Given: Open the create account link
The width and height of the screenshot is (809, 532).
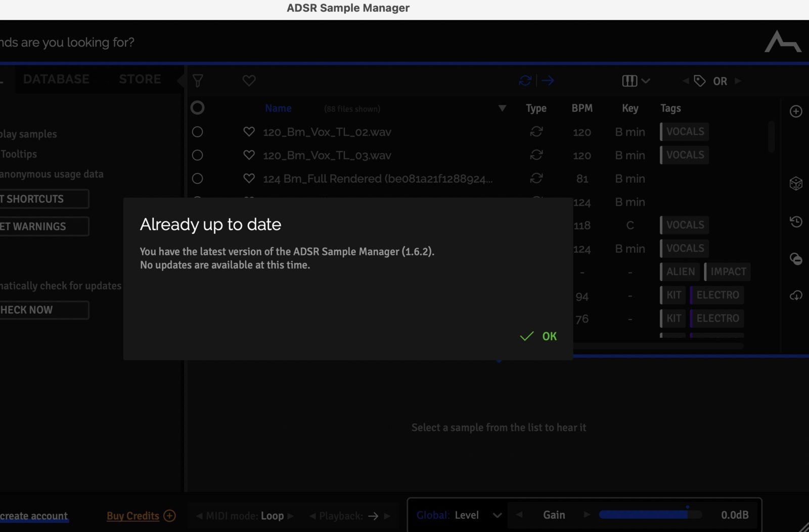Looking at the screenshot, I should click(34, 516).
